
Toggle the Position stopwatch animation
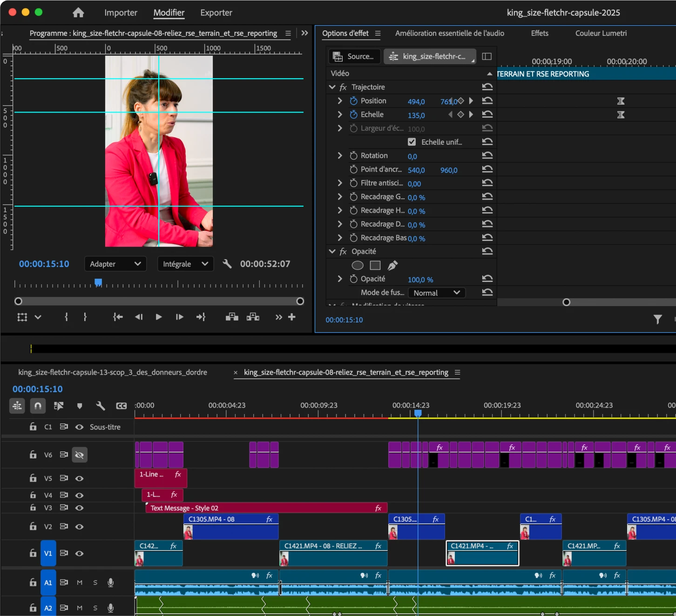(x=353, y=100)
